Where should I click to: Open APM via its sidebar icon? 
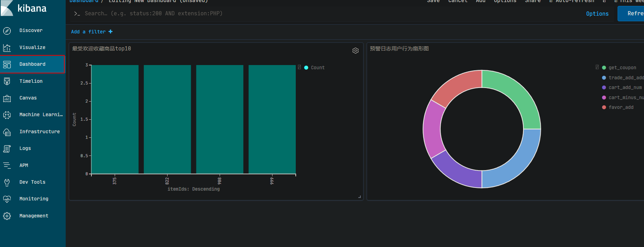pos(7,166)
